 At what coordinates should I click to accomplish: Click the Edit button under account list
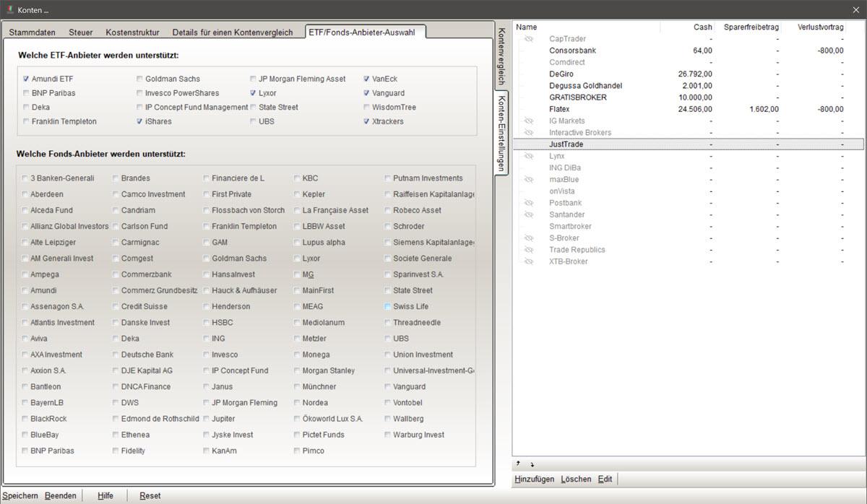point(605,479)
